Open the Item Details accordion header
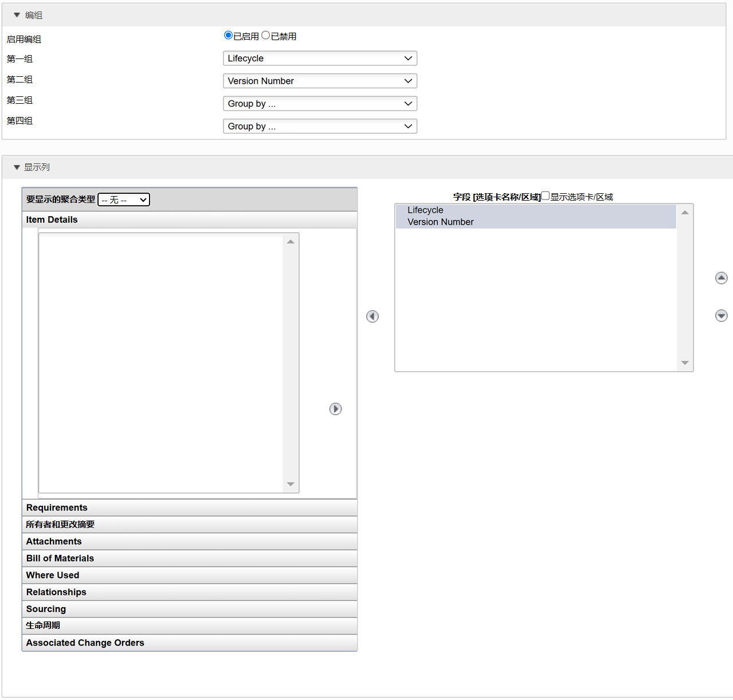The image size is (733, 700). (x=190, y=220)
